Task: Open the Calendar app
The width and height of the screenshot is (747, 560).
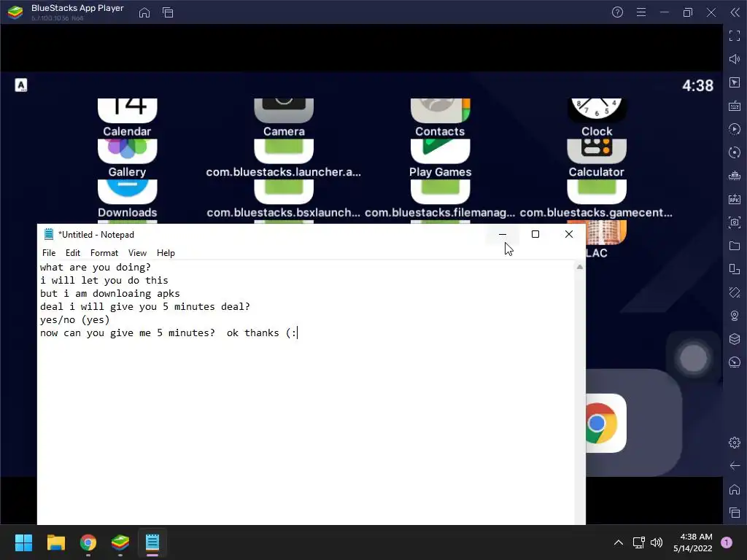Action: click(127, 117)
